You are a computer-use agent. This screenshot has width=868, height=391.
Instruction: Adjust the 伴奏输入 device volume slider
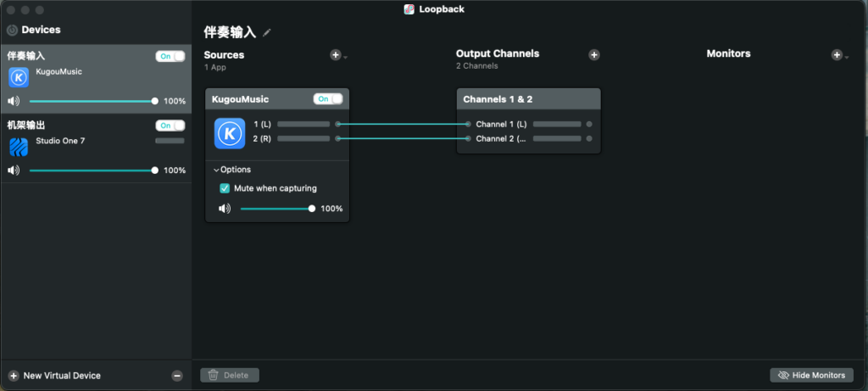[92, 101]
